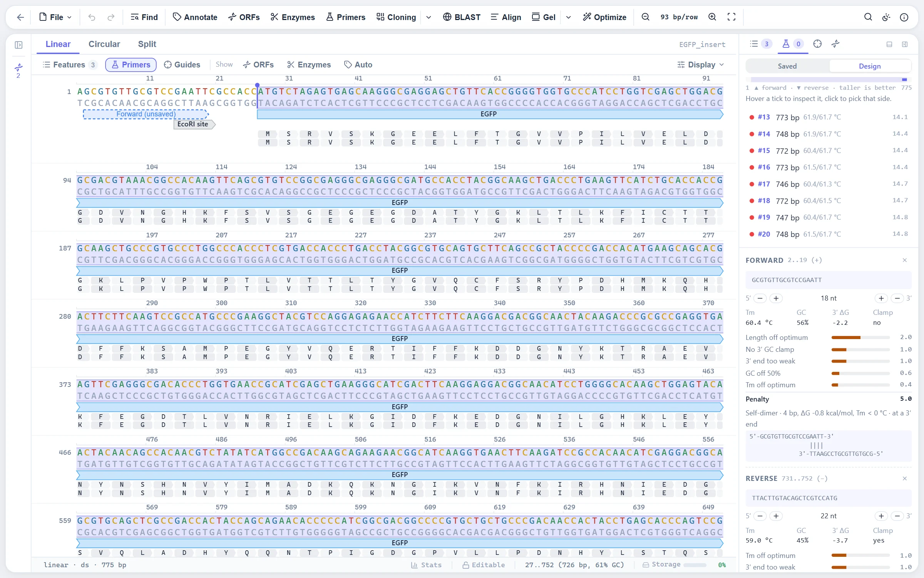Click the EcoRI site feature label
The height and width of the screenshot is (578, 924).
[194, 124]
